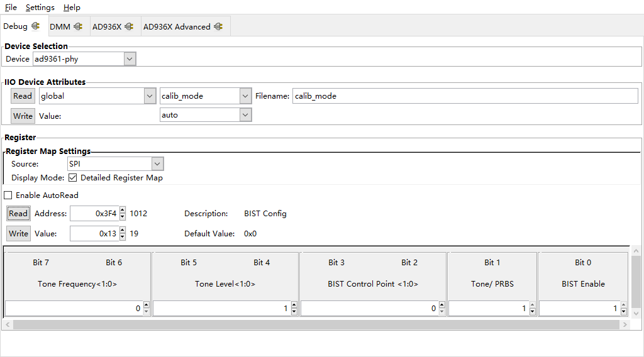Toggle Detailed Register Map checkbox
Image resolution: width=644 pixels, height=357 pixels.
(x=73, y=178)
